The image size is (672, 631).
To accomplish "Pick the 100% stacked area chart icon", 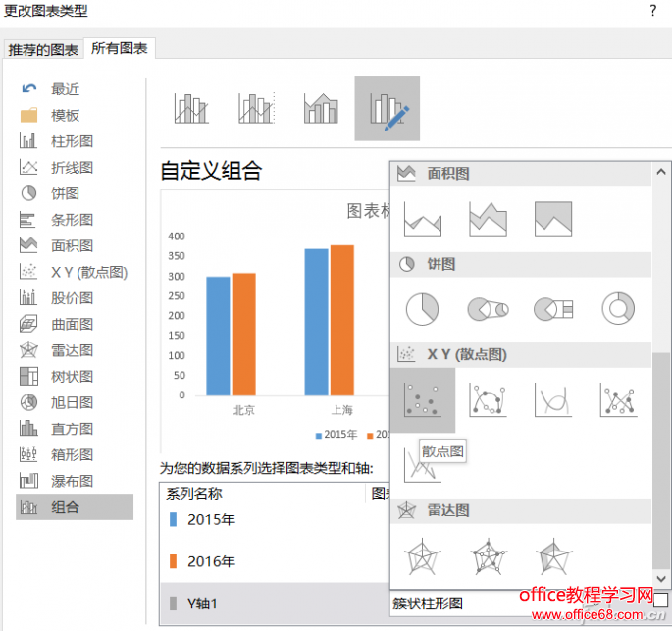I will tap(553, 219).
